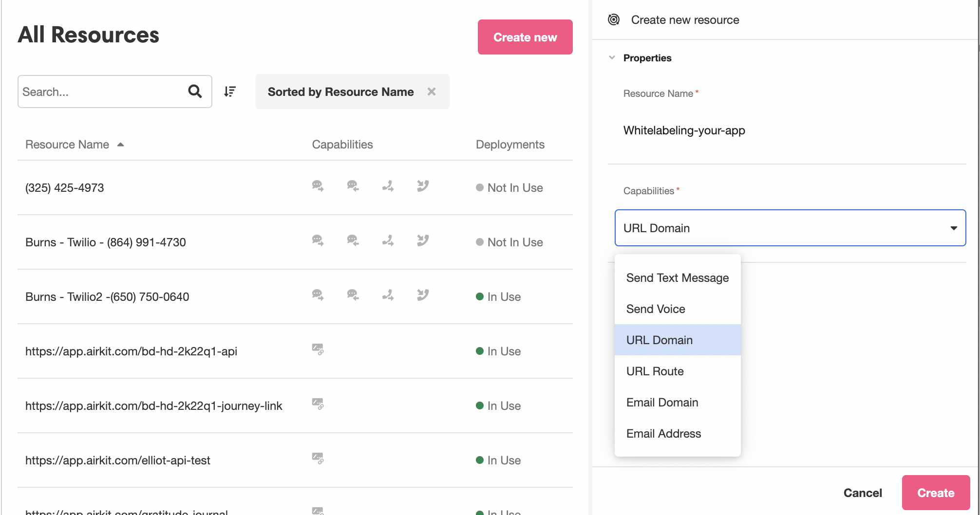Image resolution: width=980 pixels, height=515 pixels.
Task: Cancel the new resource creation
Action: pyautogui.click(x=863, y=493)
